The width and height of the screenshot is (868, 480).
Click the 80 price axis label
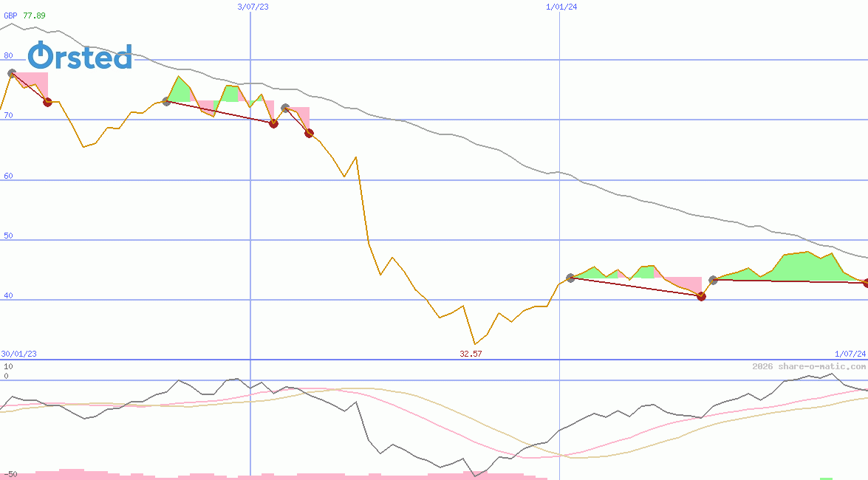pyautogui.click(x=8, y=55)
